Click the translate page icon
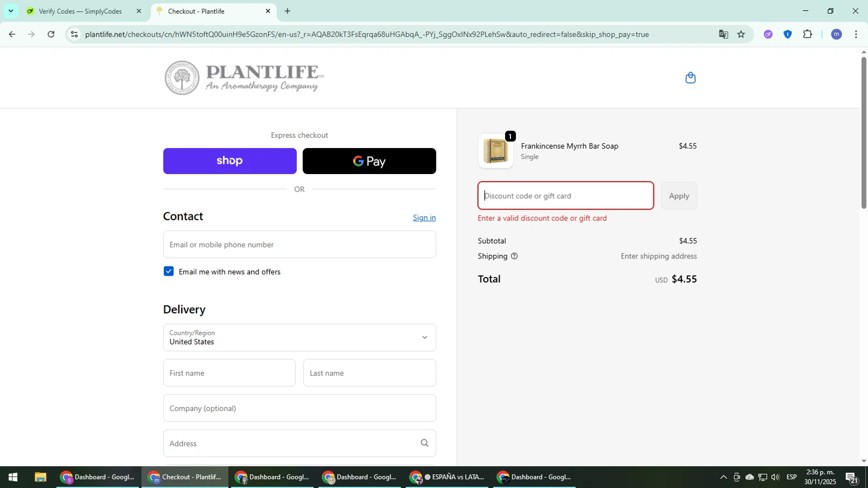 723,34
